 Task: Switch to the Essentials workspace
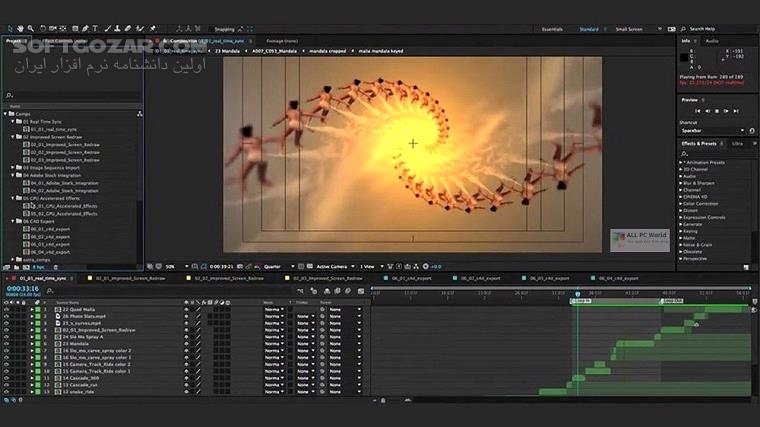552,29
